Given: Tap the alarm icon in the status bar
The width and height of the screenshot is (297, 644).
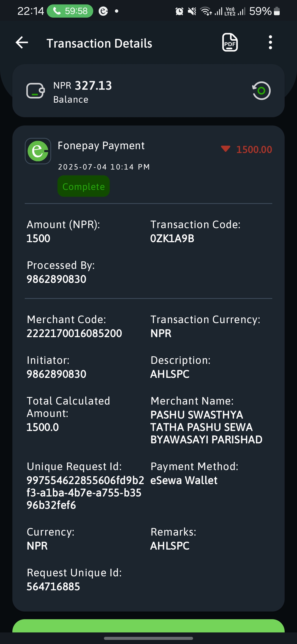Looking at the screenshot, I should pos(179,11).
